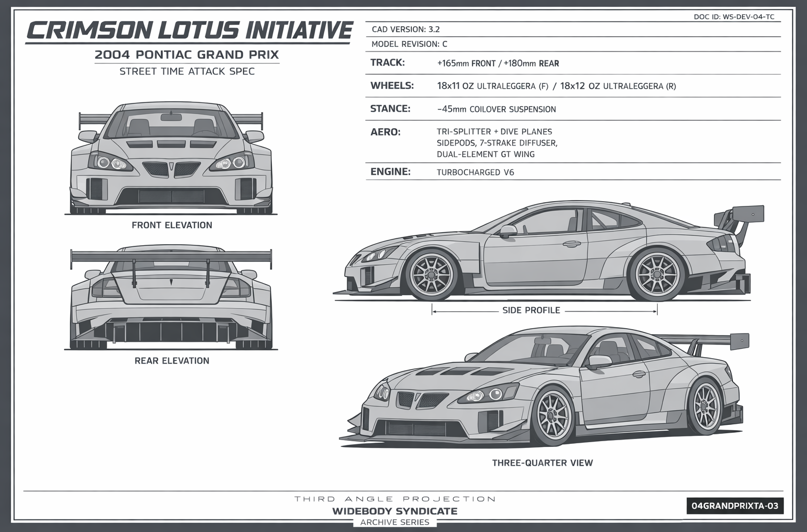Click the THREE-QUARTER VIEW caption
This screenshot has height=532, width=807.
tap(542, 463)
